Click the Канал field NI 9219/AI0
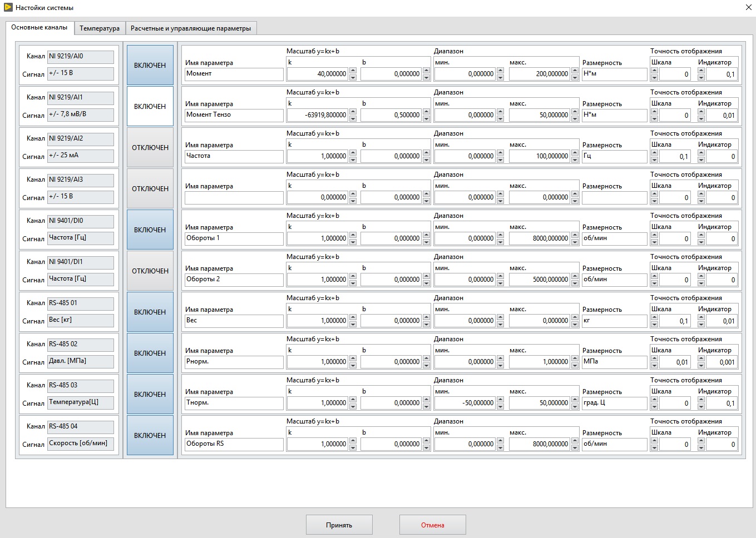756x538 pixels. (x=81, y=57)
